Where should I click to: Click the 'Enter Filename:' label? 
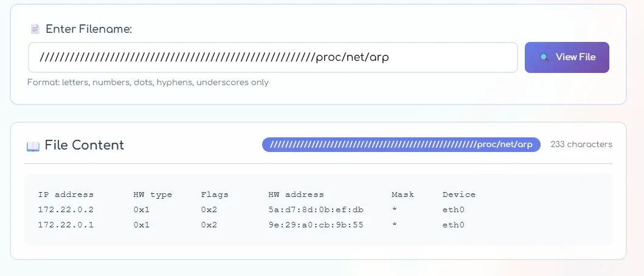(x=89, y=29)
